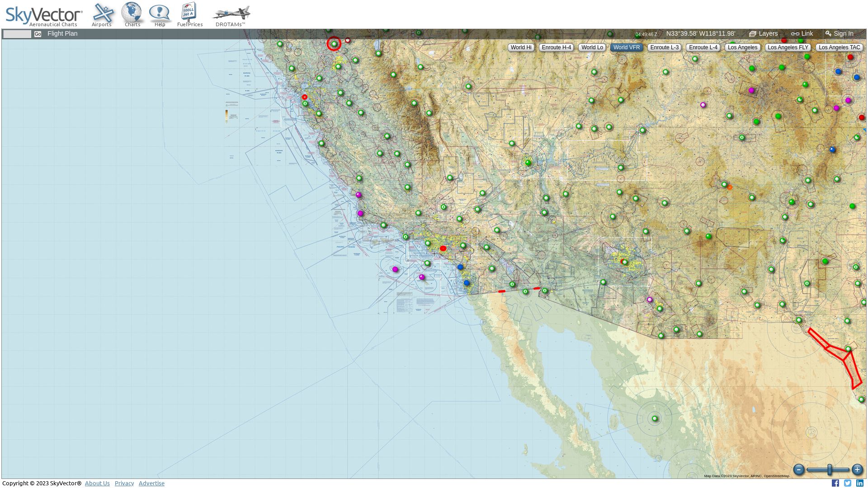Viewport: 868px width, 488px height.
Task: Open the Privacy link
Action: click(x=124, y=483)
